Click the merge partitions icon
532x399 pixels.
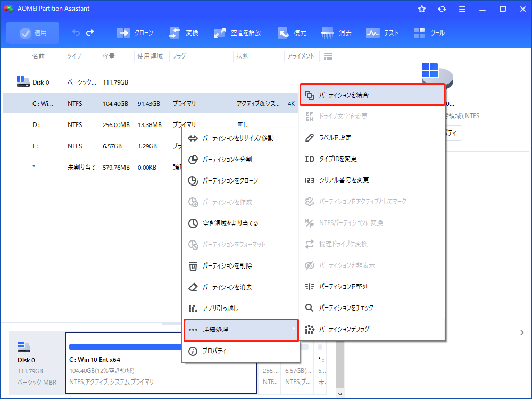[x=309, y=95]
